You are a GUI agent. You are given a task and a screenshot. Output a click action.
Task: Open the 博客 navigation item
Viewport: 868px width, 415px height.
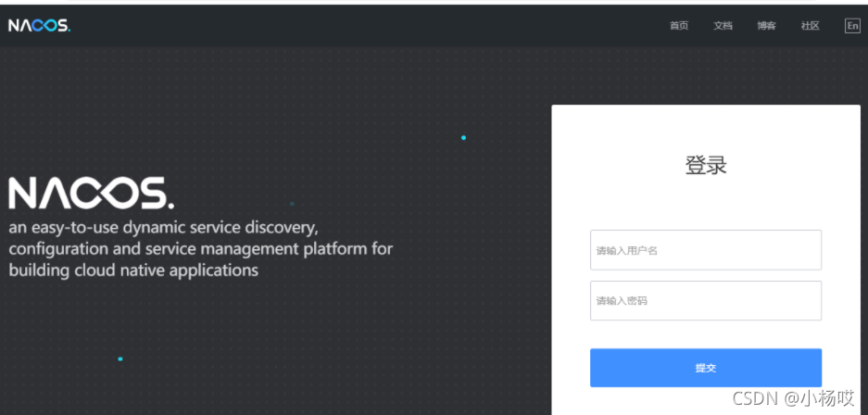766,26
